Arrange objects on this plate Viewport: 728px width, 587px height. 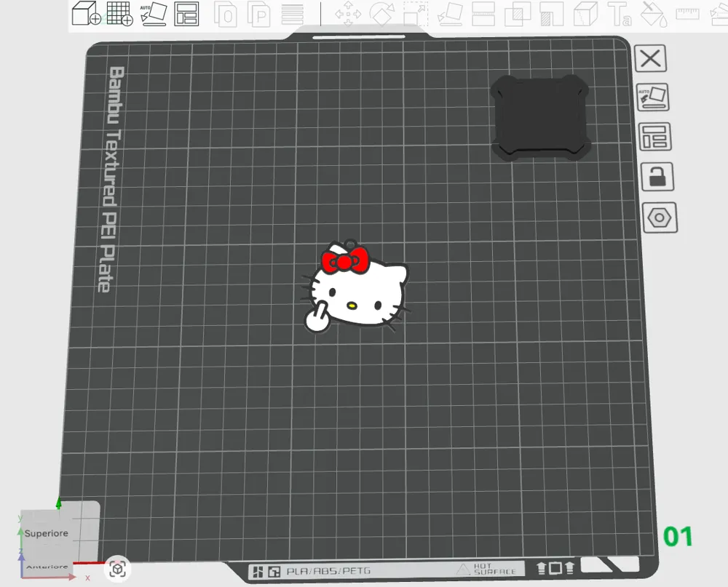pyautogui.click(x=655, y=137)
